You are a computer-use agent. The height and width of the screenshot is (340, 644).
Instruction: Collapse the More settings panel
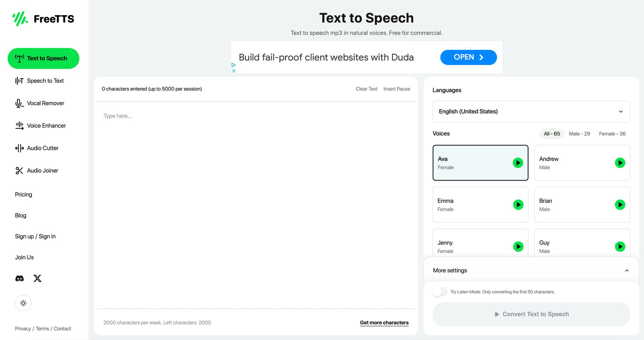pyautogui.click(x=627, y=271)
